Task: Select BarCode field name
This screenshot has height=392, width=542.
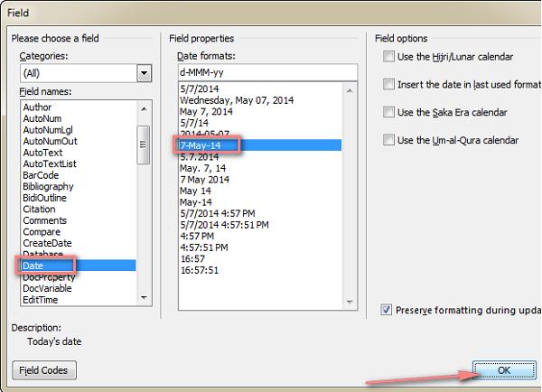Action: point(79,175)
